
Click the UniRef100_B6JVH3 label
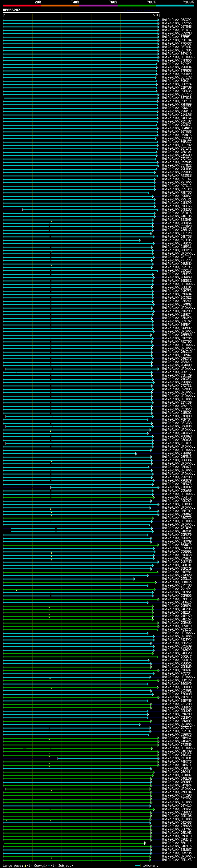(177, 504)
